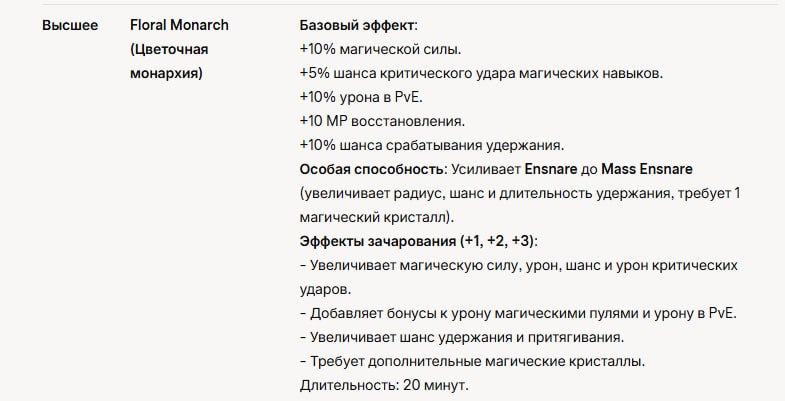
Task: Click the Особая способность bold label
Action: 372,169
